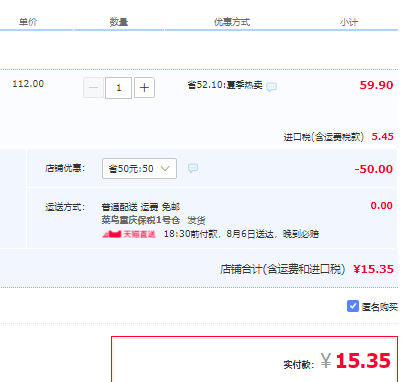Click the 匿名购买 label text
Viewport: 403px width, 382px height.
[x=380, y=307]
